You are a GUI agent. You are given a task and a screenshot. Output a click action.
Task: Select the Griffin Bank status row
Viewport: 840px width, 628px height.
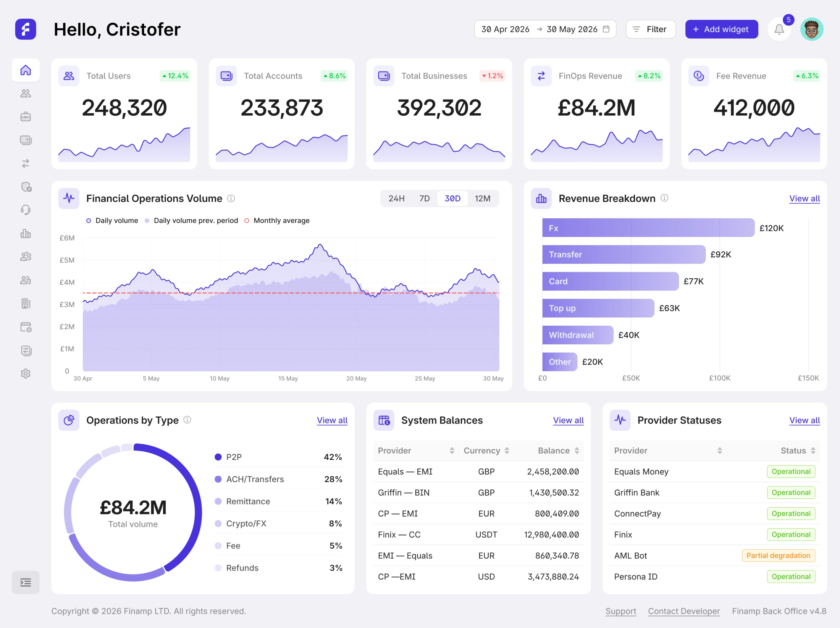coord(715,493)
